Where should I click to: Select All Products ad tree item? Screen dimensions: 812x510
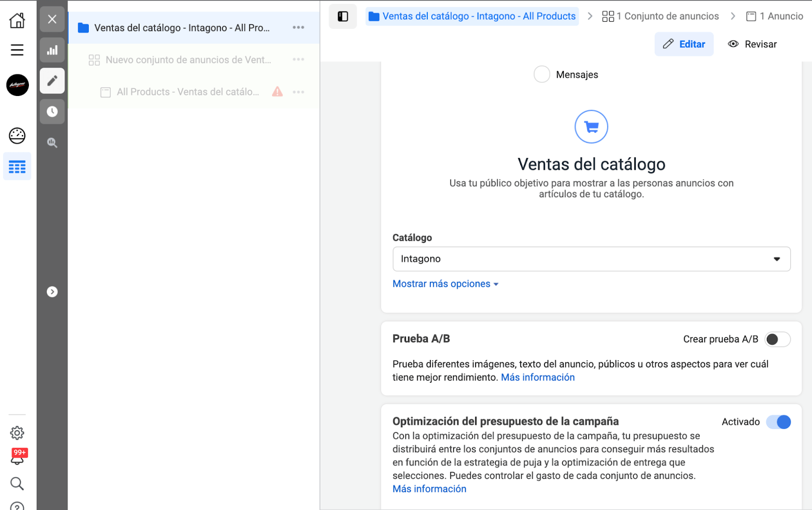194,92
